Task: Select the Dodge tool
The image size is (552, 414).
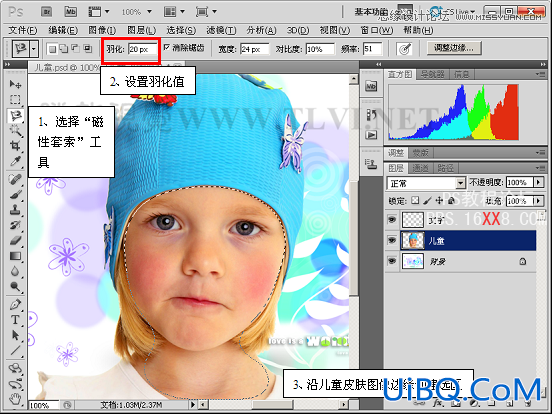Action: (x=15, y=287)
